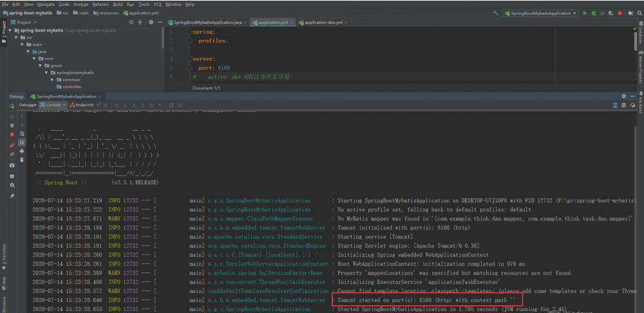Start the Debug bug icon in toolbar
This screenshot has width=644, height=313.
point(594,13)
